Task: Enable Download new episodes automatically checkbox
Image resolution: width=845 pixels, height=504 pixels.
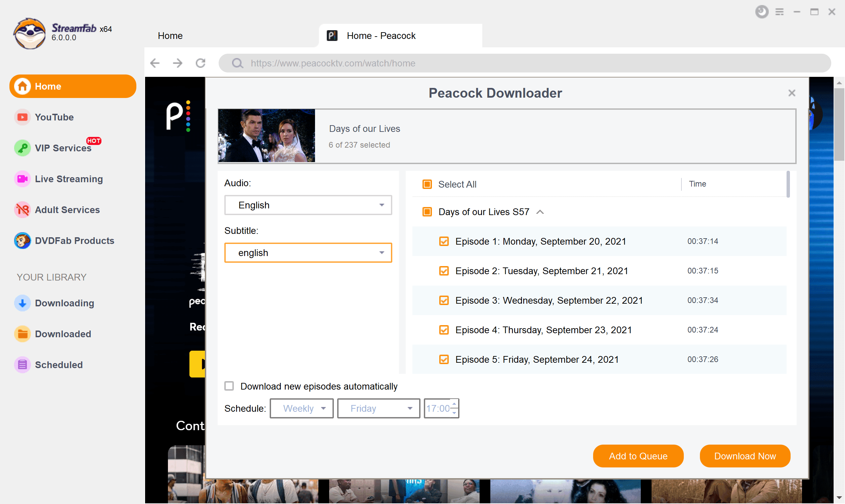Action: [x=228, y=386]
